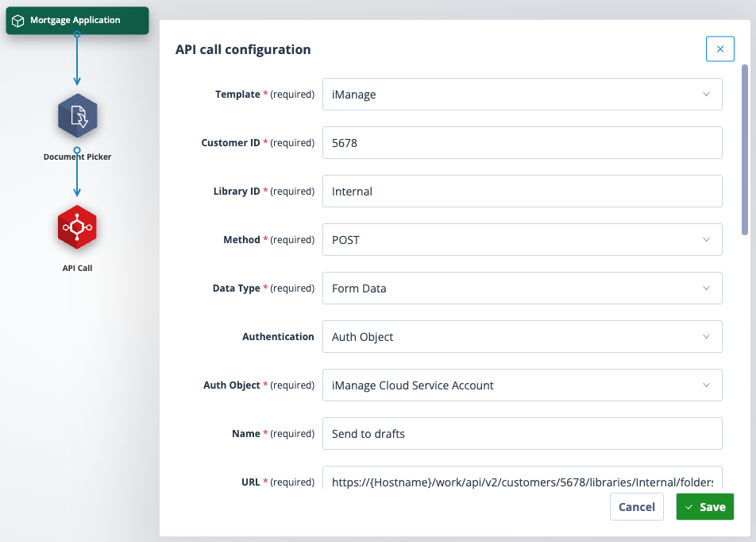Screen dimensions: 756x542
Task: Click the Template field label
Action: pyautogui.click(x=264, y=94)
